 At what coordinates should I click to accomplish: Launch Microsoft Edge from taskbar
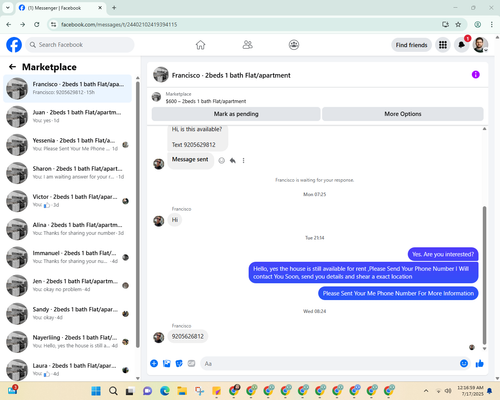pyautogui.click(x=165, y=391)
